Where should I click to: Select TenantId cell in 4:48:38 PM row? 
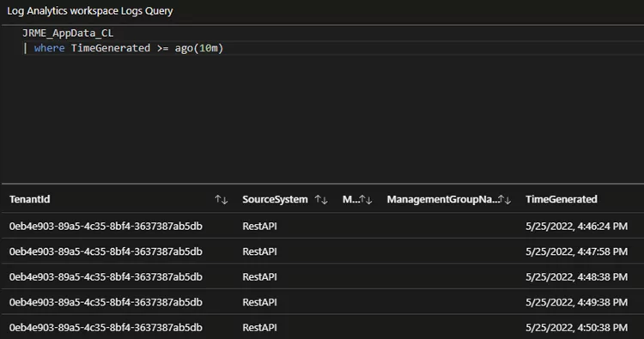tap(106, 277)
